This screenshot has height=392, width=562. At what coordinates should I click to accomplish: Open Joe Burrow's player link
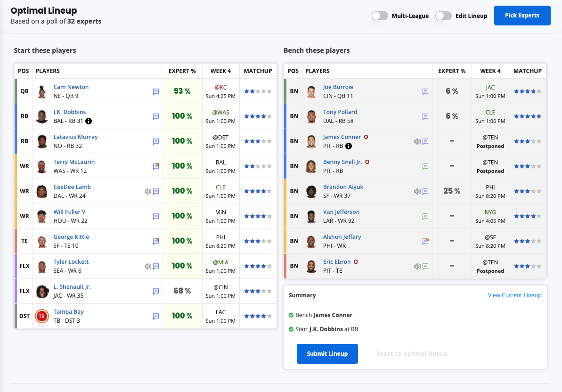338,87
